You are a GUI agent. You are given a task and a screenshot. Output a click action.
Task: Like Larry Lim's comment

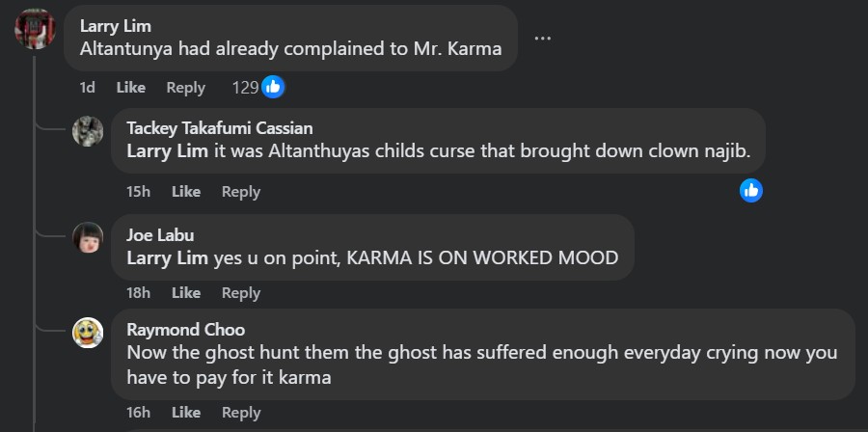pos(130,88)
